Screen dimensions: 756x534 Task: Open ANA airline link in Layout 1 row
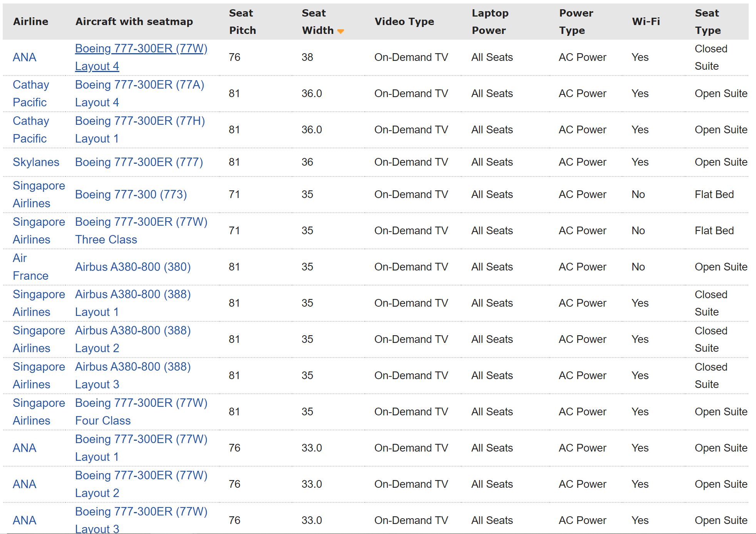(x=25, y=448)
